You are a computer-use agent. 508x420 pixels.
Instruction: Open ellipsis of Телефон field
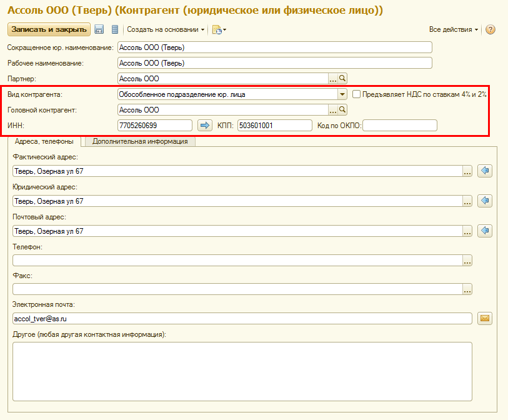click(467, 261)
